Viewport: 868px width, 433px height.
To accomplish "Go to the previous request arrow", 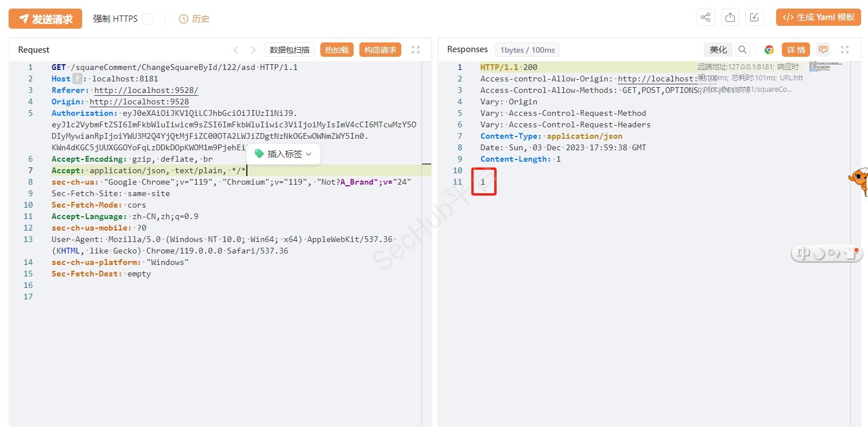I will (235, 50).
